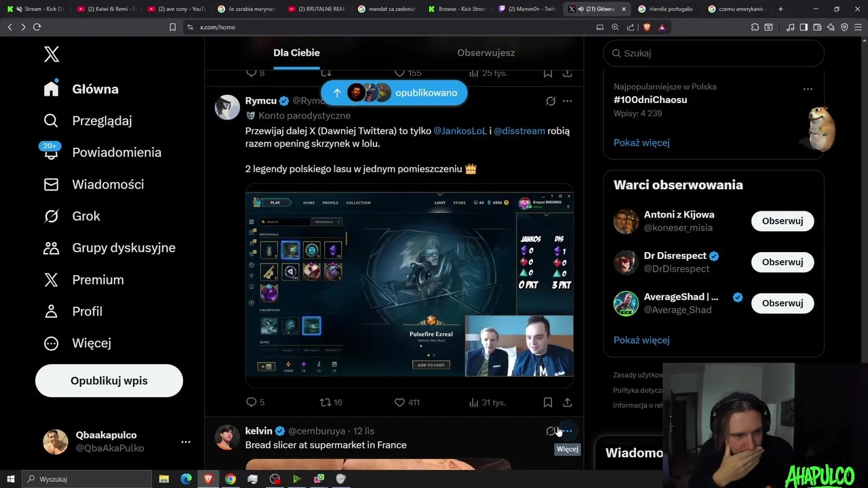The height and width of the screenshot is (488, 868).
Task: Click Grok icon on Rymcu's post
Action: (551, 101)
